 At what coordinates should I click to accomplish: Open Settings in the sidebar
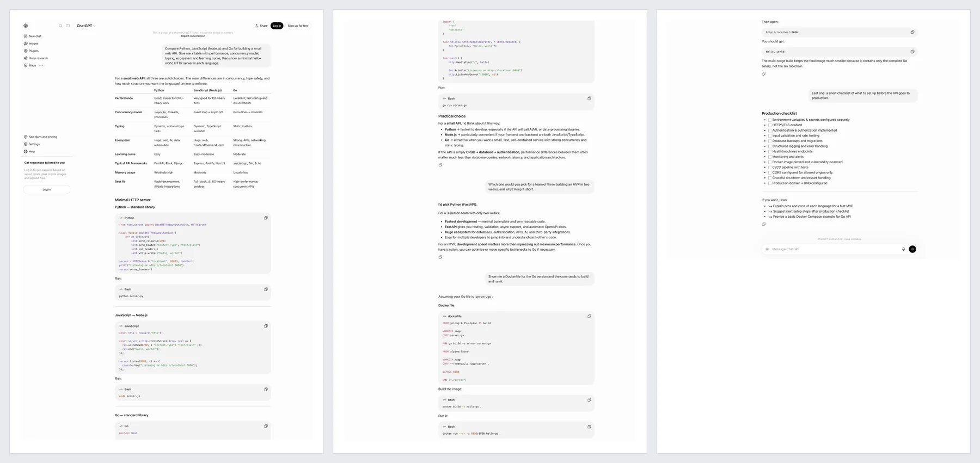pos(32,144)
